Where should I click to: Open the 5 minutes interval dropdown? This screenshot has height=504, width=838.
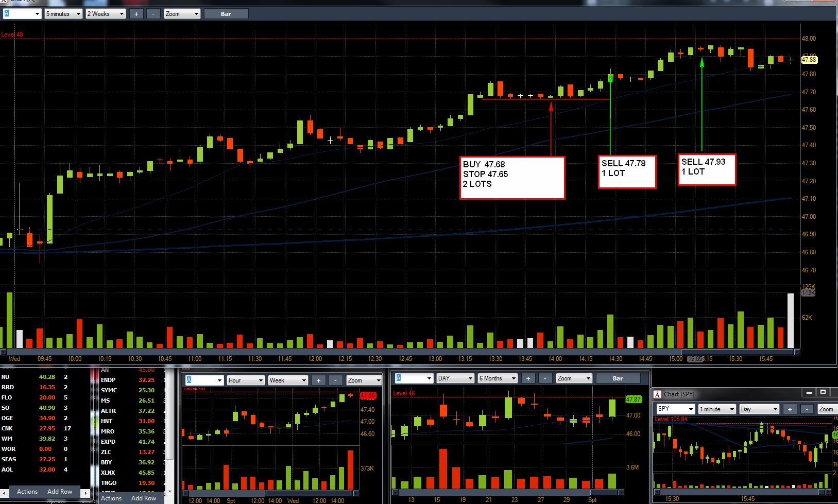[x=63, y=14]
